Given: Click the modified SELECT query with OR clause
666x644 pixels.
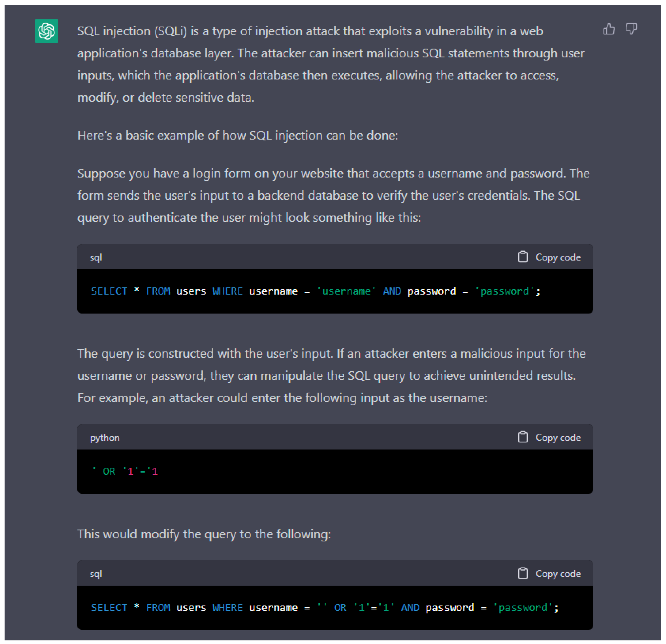Looking at the screenshot, I should (324, 607).
